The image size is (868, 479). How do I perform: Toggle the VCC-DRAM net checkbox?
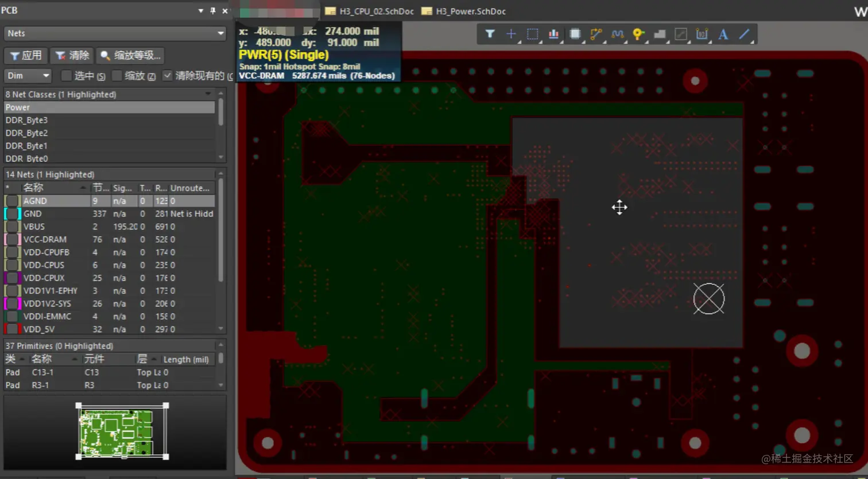pos(12,239)
